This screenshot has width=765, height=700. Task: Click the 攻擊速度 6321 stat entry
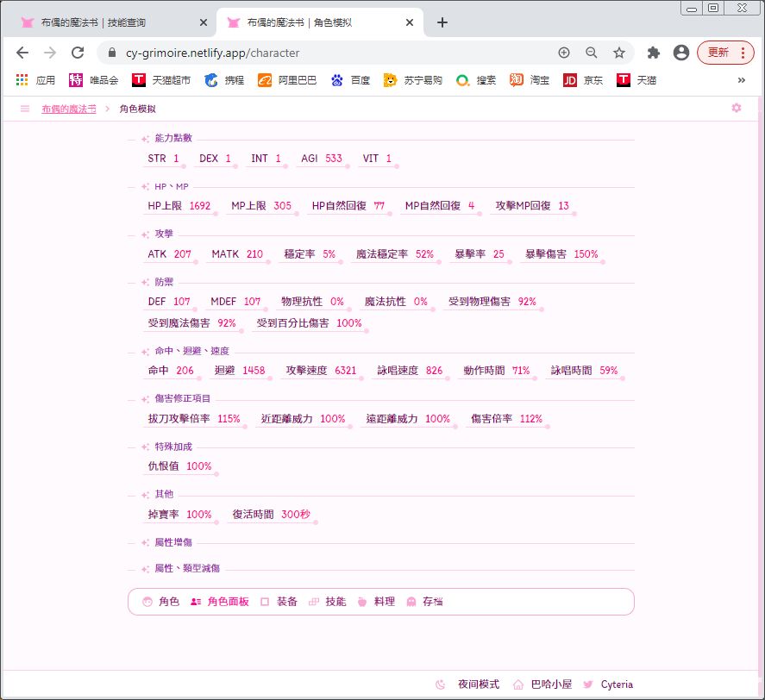(x=321, y=371)
